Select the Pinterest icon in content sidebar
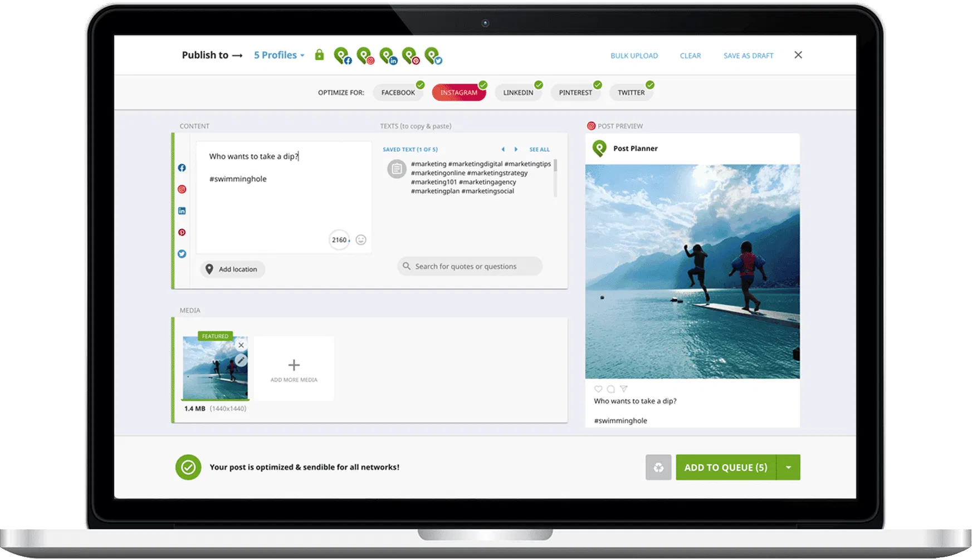The width and height of the screenshot is (972, 560). click(182, 232)
